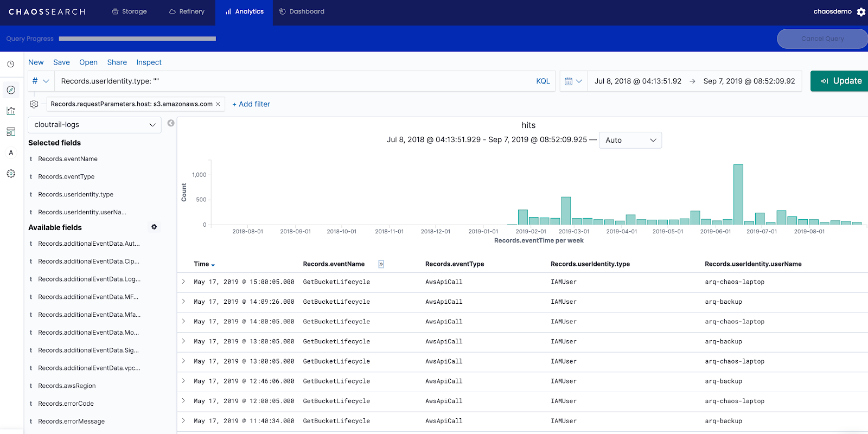Remove the s3.amazonaws.com host filter
868x434 pixels.
(218, 104)
